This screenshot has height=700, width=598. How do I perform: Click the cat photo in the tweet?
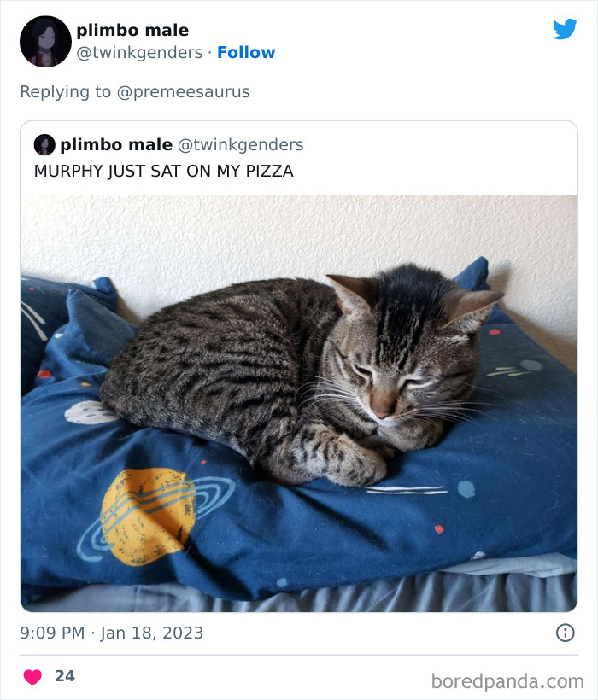299,397
